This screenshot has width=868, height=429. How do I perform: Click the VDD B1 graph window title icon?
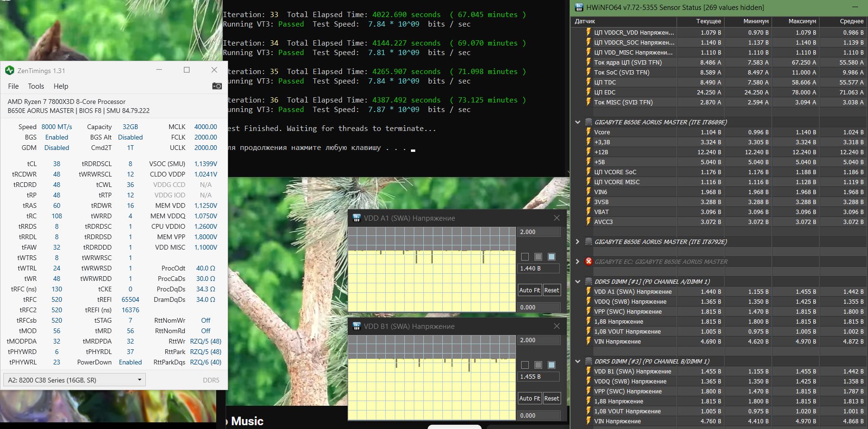[x=356, y=326]
